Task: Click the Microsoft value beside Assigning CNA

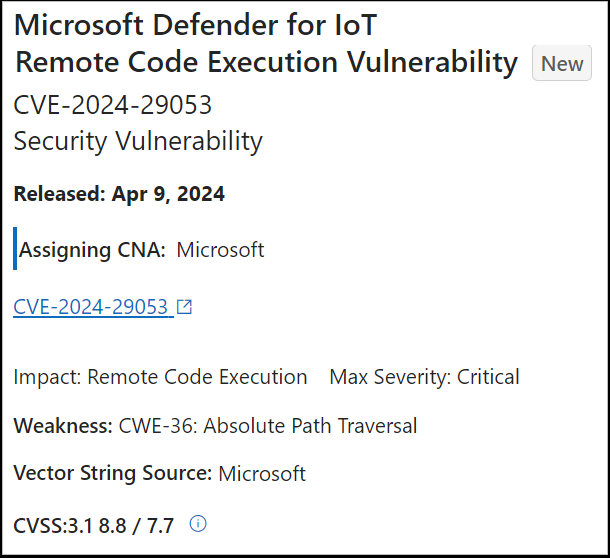Action: [x=220, y=250]
